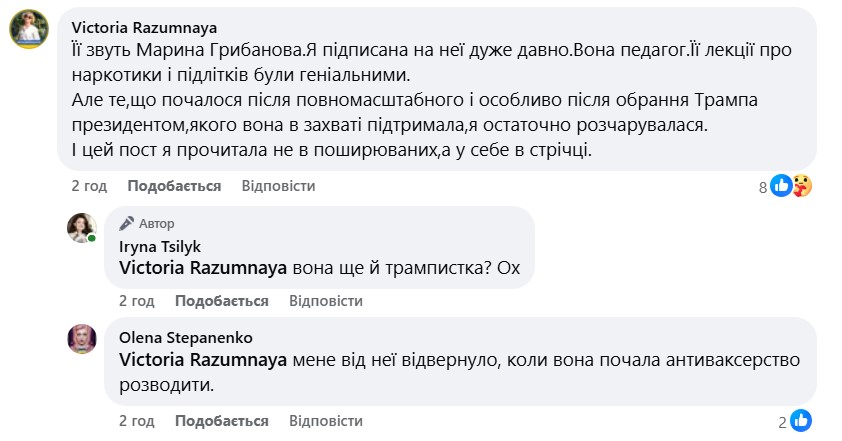Reply to Victoria Razumnaya's comment via Відповісти

pyautogui.click(x=278, y=186)
